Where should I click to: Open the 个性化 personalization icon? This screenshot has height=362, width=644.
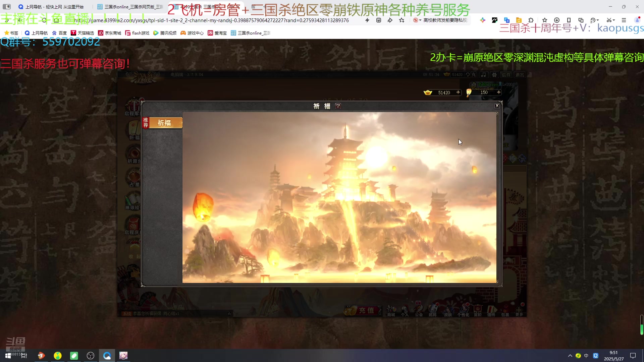point(463,311)
